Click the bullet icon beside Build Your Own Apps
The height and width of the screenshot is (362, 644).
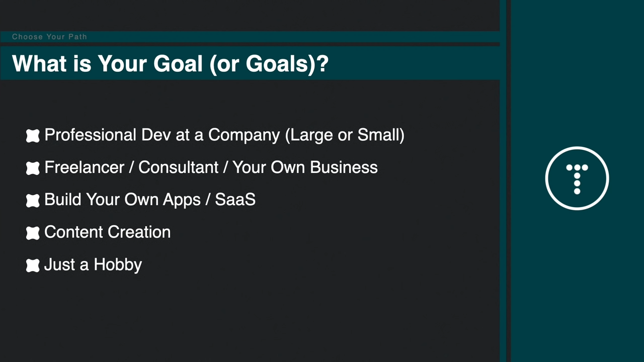point(33,201)
